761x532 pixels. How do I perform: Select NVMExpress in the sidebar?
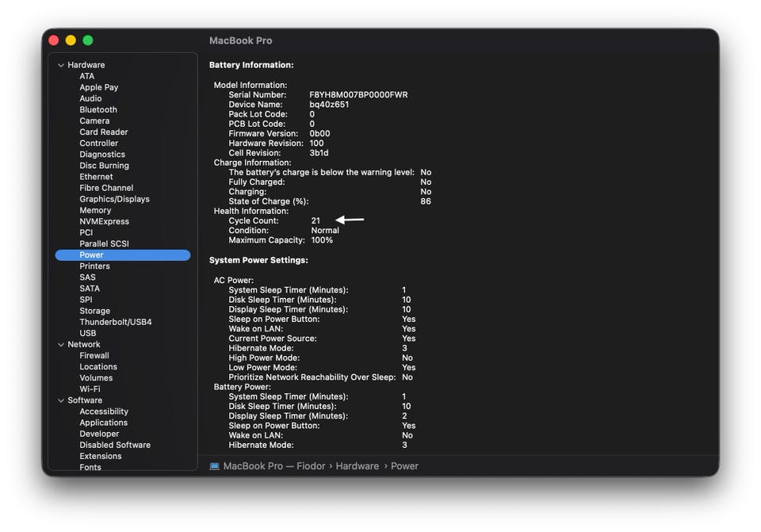coord(105,221)
